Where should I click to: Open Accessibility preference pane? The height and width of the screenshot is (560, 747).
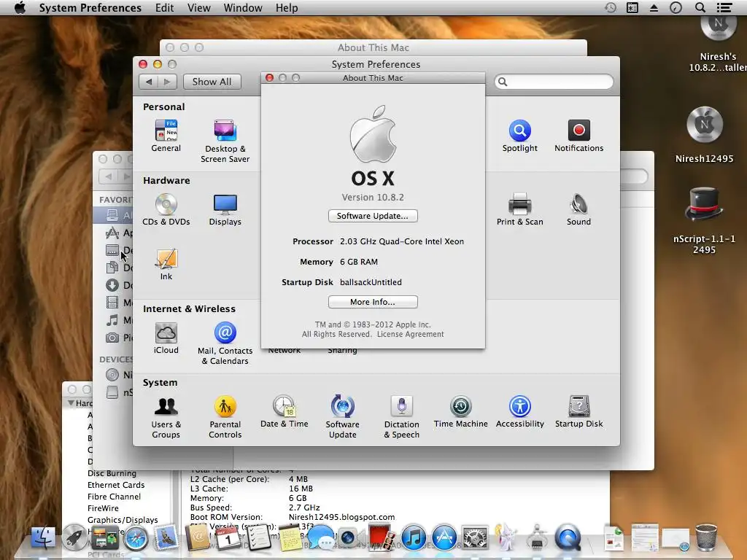(519, 412)
